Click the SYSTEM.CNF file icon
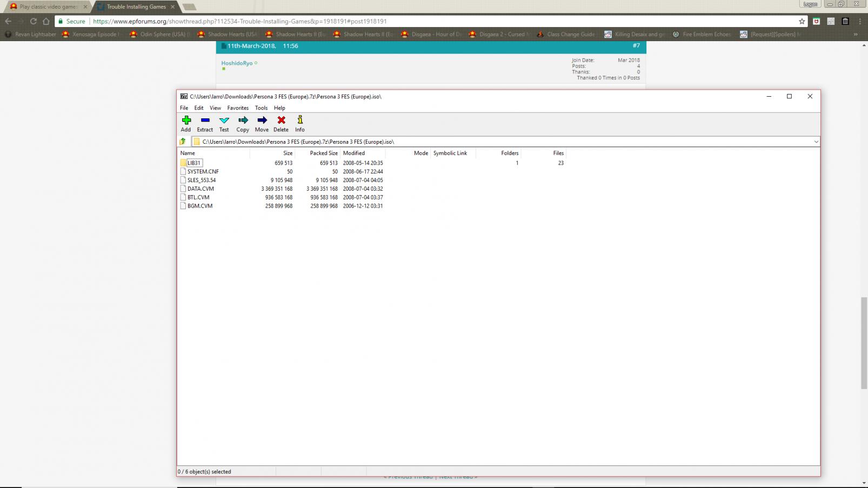 (183, 171)
